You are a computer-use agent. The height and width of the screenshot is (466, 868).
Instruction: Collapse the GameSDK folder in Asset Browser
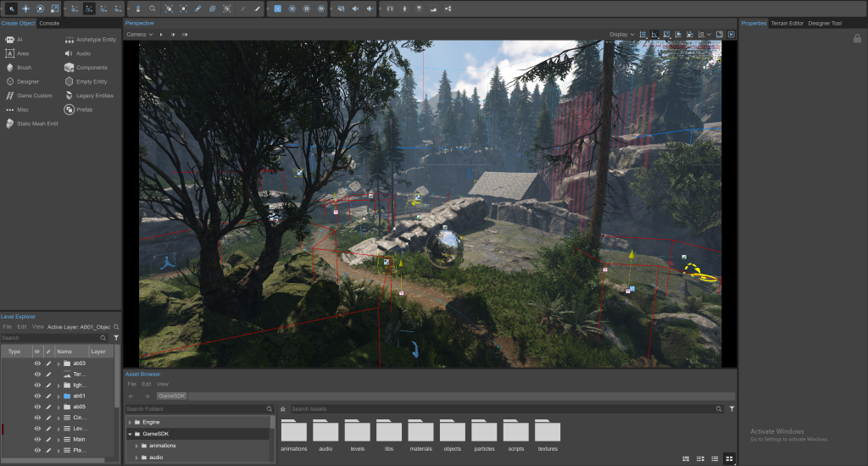(x=130, y=434)
